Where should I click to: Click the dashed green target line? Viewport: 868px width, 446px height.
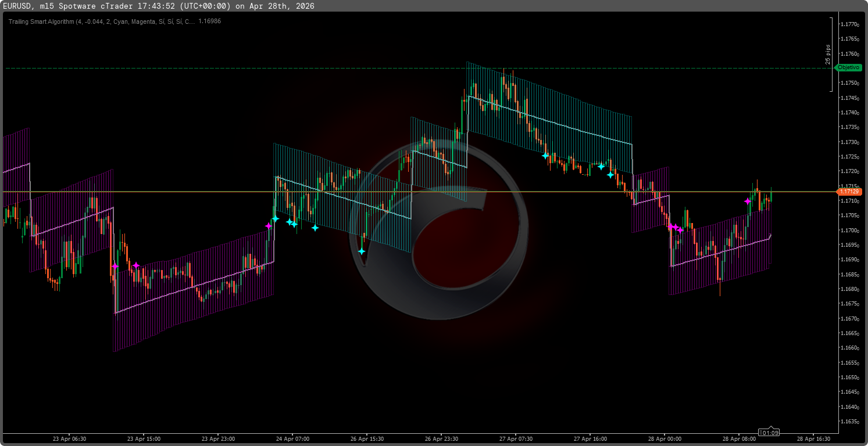(407, 68)
